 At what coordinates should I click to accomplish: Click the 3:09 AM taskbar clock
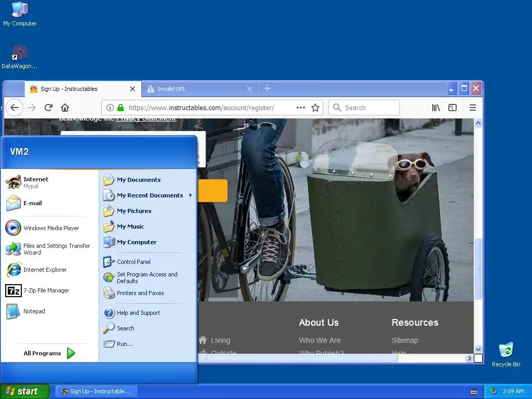[x=513, y=392]
